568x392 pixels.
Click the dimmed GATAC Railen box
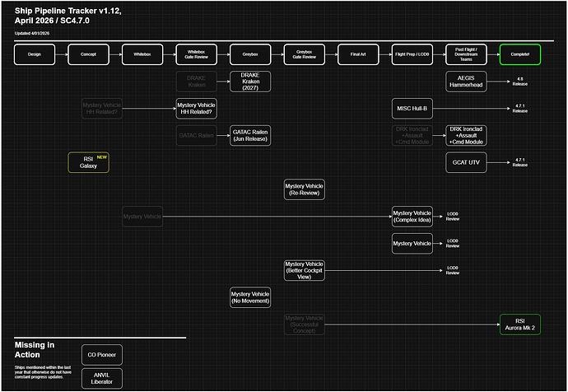coord(197,136)
